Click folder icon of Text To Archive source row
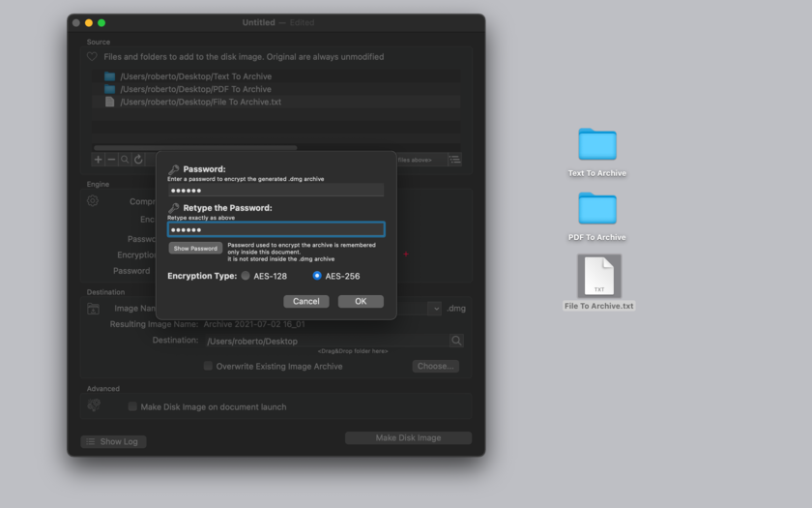 point(110,76)
